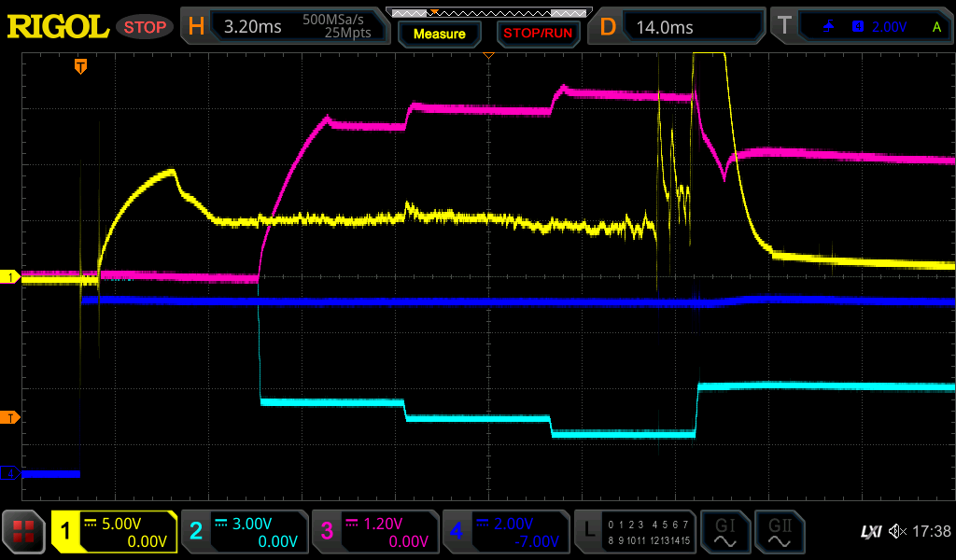956x560 pixels.
Task: Open trigger settings showing 2.00V
Action: [x=861, y=27]
